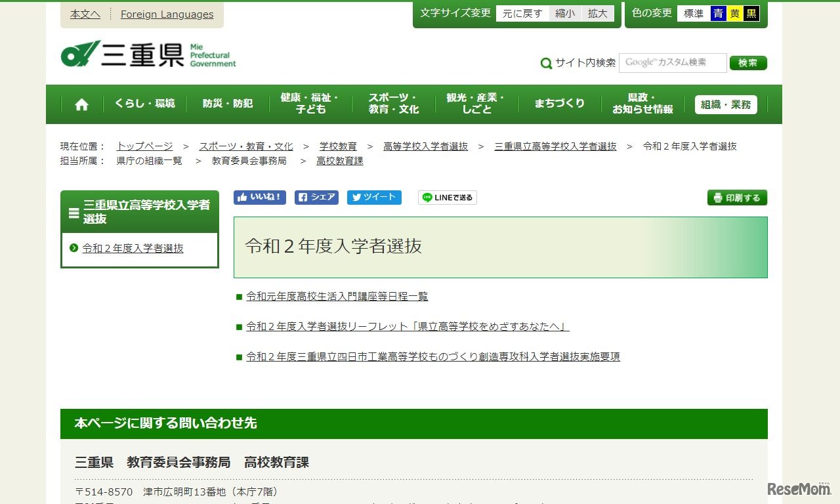Select スポーツ・教育・文化 in the navigation bar
The image size is (840, 504).
point(392,103)
